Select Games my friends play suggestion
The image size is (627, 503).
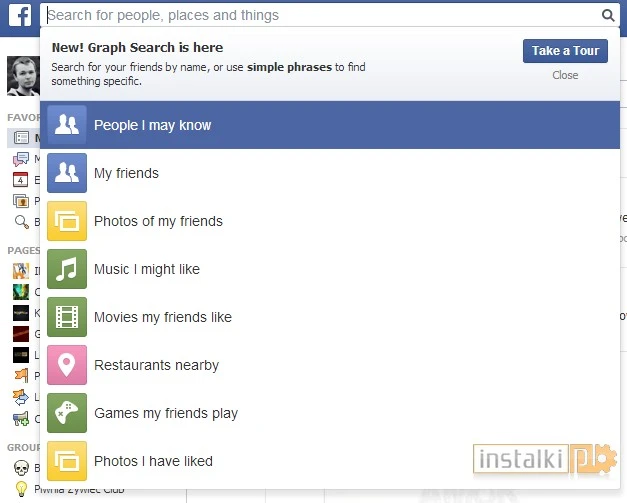tap(330, 413)
